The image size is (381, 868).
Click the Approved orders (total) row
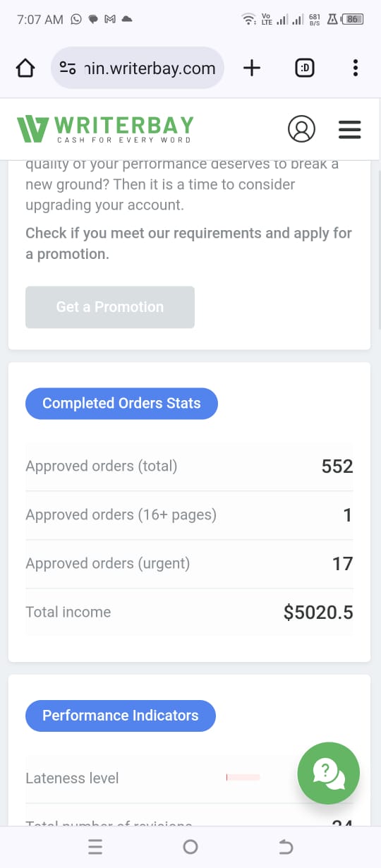tap(189, 466)
